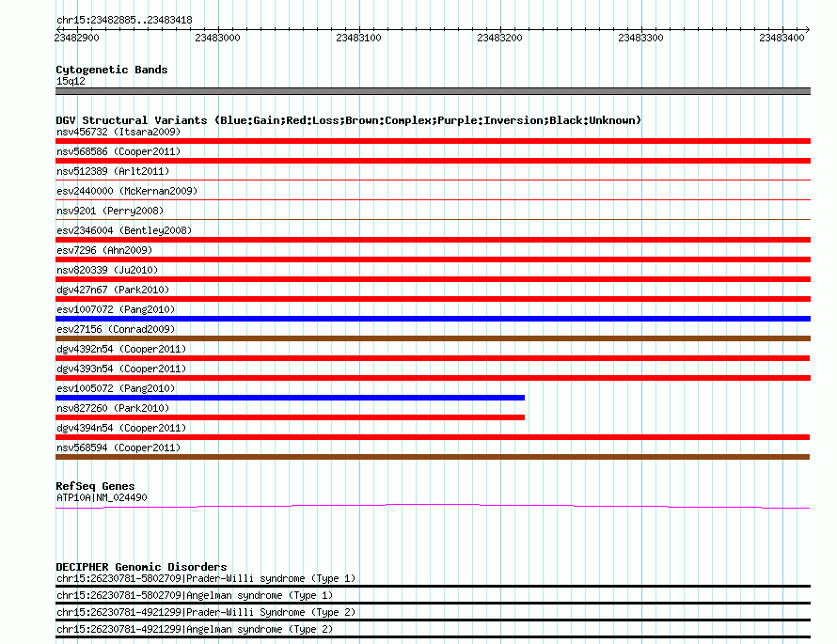Select the red bar below dgv4393n54 (Cooper2011)
The width and height of the screenshot is (837, 644).
pos(433,378)
